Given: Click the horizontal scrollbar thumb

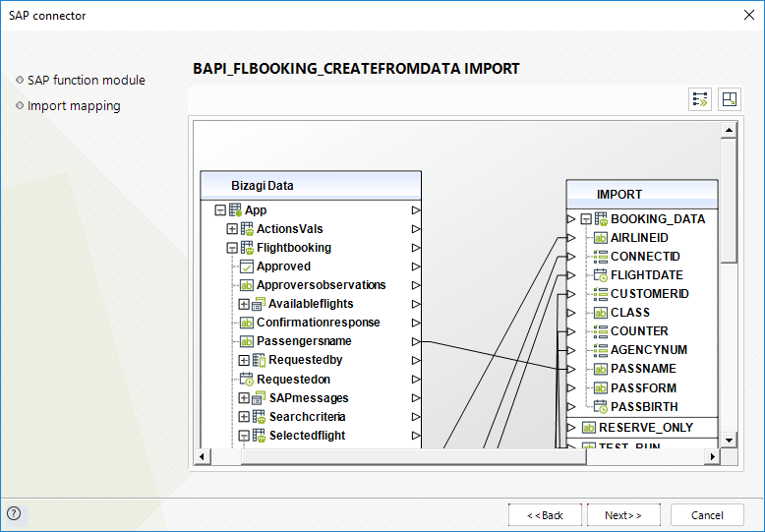Looking at the screenshot, I should pyautogui.click(x=413, y=457).
